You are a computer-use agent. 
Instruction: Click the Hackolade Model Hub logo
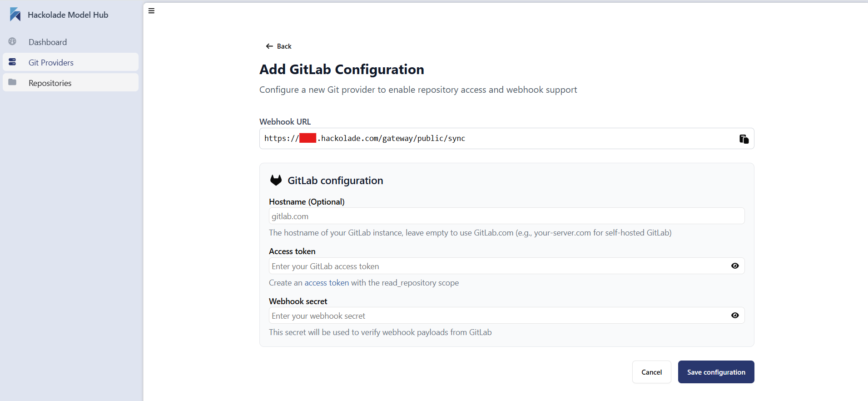click(x=15, y=14)
